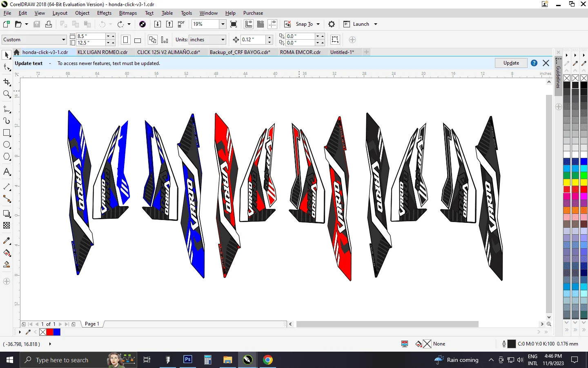Screen dimensions: 588x368
Task: Open help for the update text bar
Action: pyautogui.click(x=534, y=63)
